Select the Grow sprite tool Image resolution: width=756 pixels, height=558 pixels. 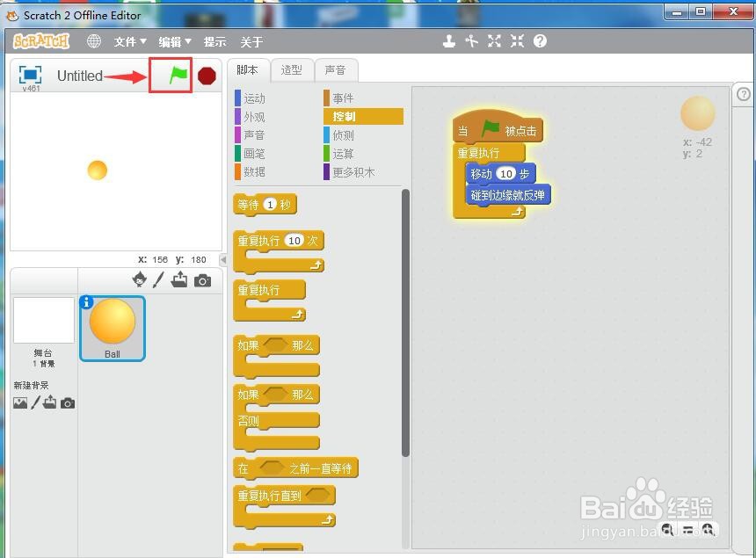point(494,41)
